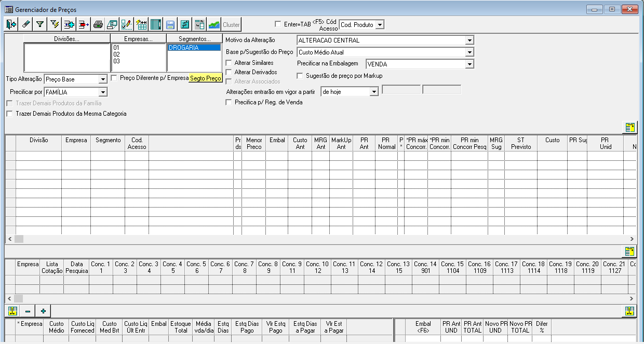Click the Segmentos... button

coord(195,39)
